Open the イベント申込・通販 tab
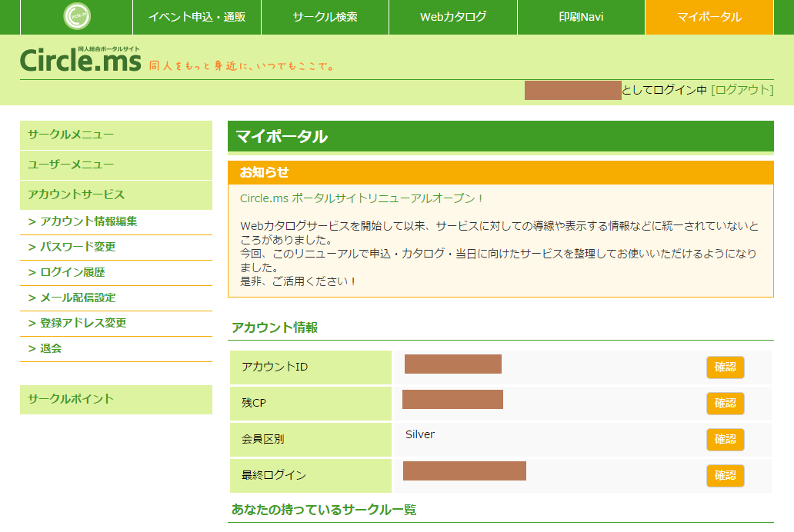Image resolution: width=794 pixels, height=532 pixels. pos(197,17)
